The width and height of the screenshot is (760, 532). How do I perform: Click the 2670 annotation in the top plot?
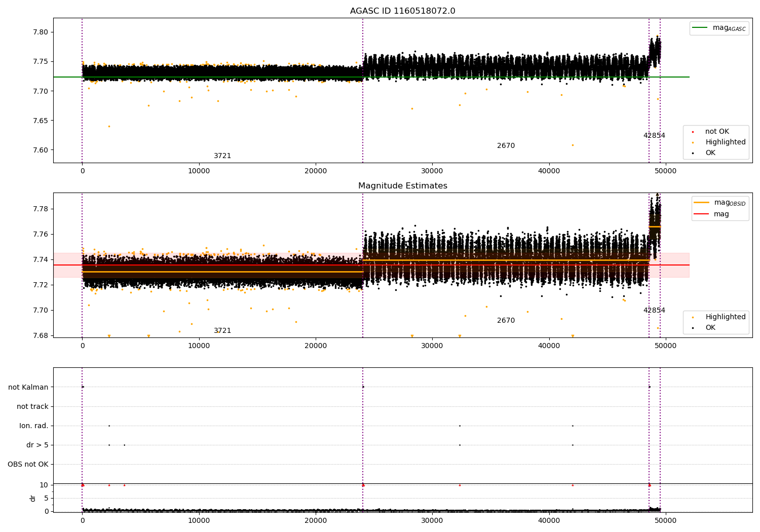click(506, 146)
